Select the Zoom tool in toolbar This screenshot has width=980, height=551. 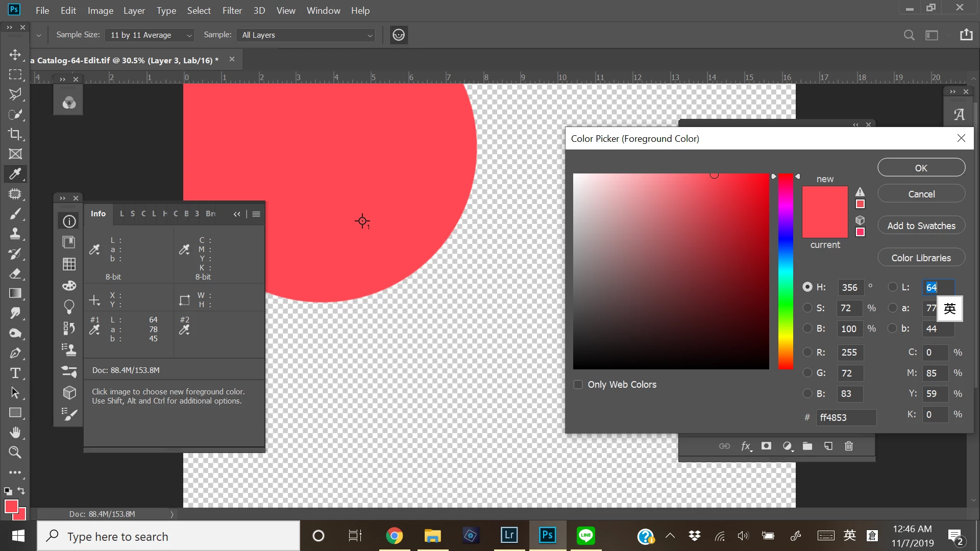coord(15,453)
